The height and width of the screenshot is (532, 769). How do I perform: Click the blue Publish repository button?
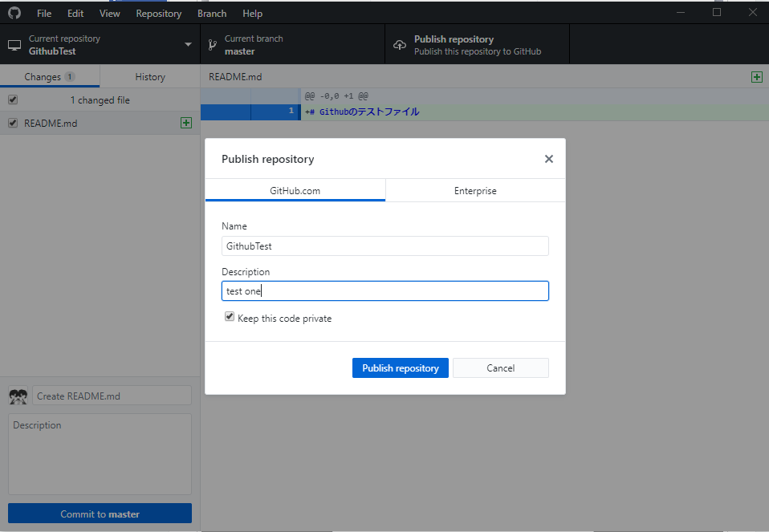pyautogui.click(x=400, y=368)
